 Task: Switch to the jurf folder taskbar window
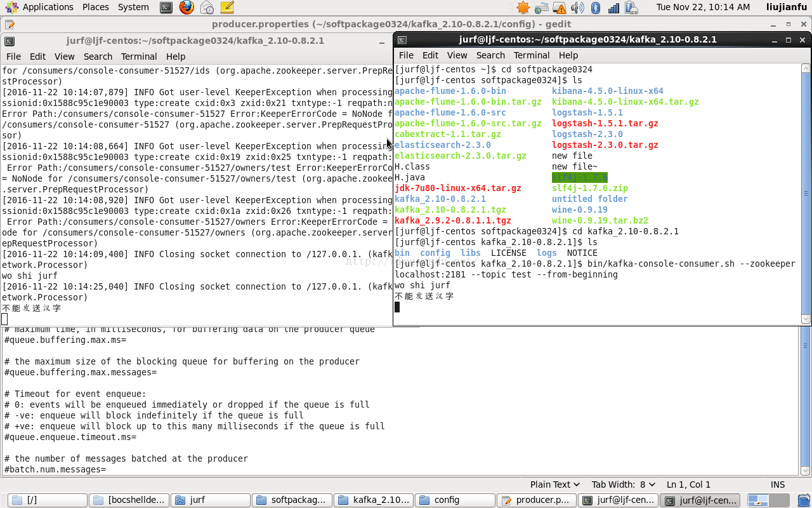211,500
